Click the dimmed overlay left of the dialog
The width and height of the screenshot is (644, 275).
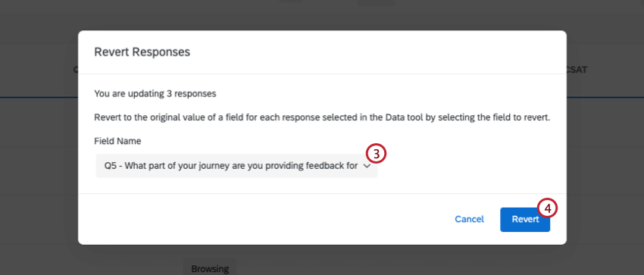[x=39, y=164]
